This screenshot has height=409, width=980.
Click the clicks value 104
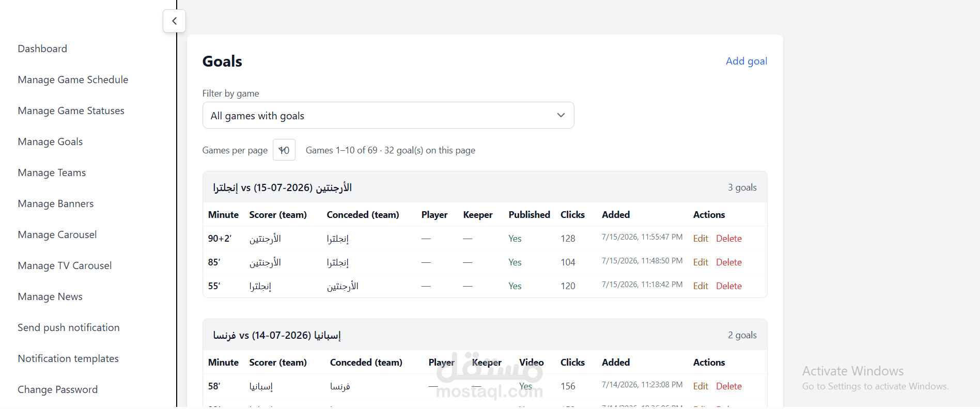coord(568,262)
